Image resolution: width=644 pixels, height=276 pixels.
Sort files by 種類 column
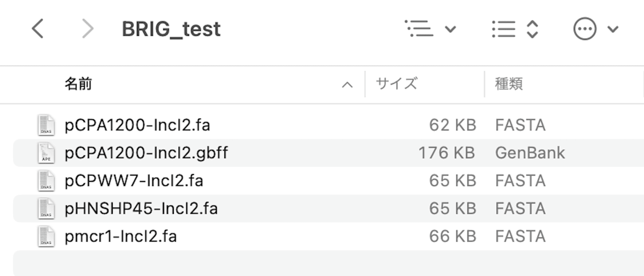(509, 84)
